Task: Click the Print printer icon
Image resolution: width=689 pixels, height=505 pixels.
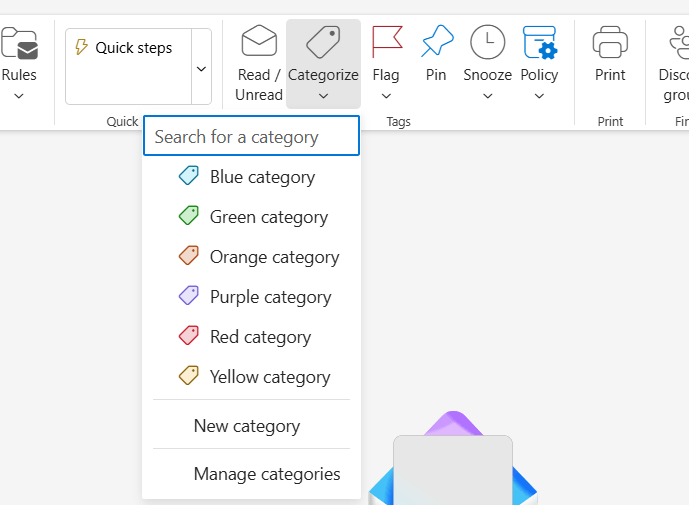Action: (x=610, y=42)
